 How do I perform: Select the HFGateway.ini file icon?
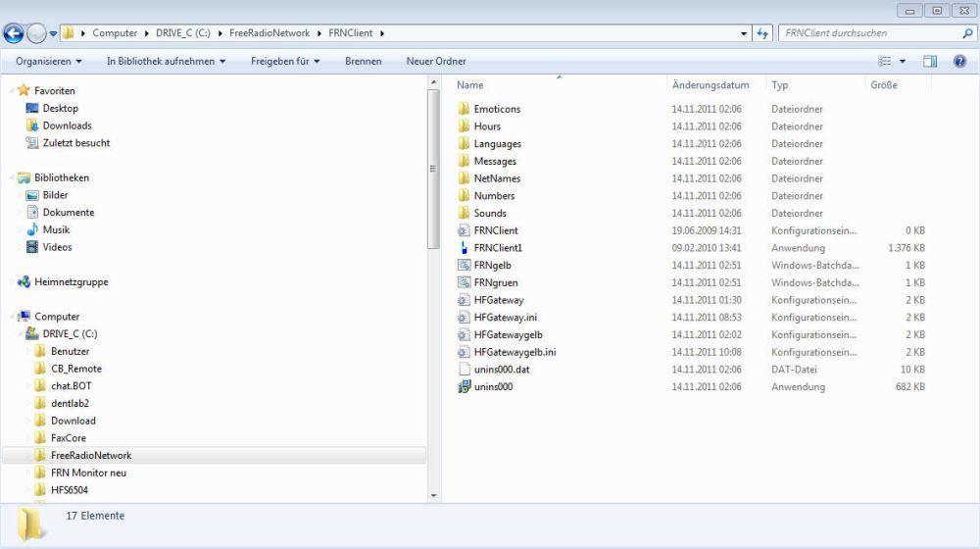click(x=464, y=318)
